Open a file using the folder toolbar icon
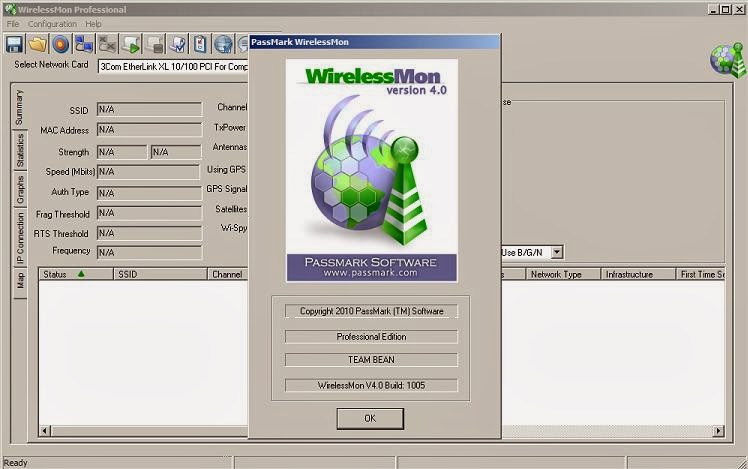The image size is (748, 469). tap(37, 44)
